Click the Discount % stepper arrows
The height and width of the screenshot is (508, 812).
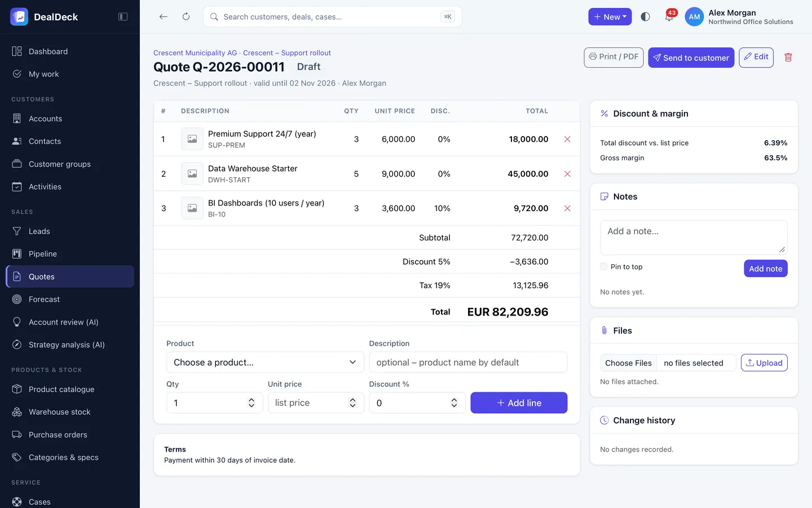coord(454,403)
